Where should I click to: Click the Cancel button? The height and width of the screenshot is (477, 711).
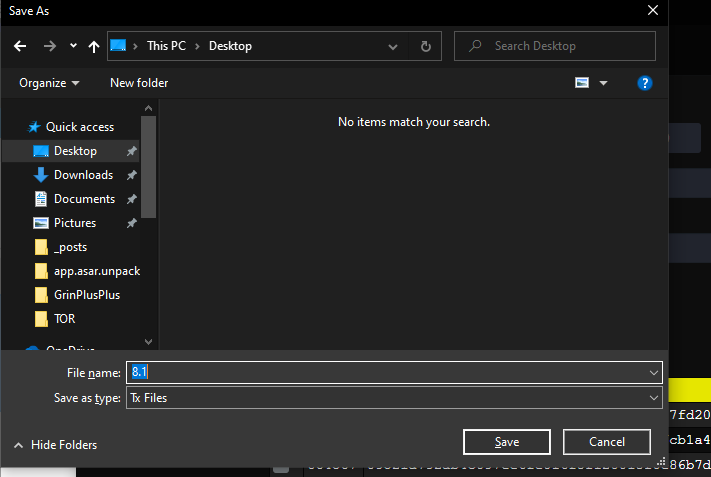[x=607, y=442]
